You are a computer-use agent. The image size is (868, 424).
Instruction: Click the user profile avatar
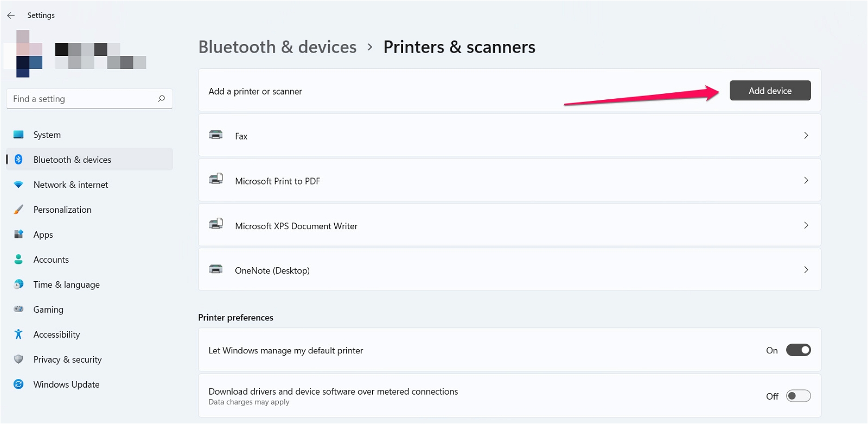point(23,54)
